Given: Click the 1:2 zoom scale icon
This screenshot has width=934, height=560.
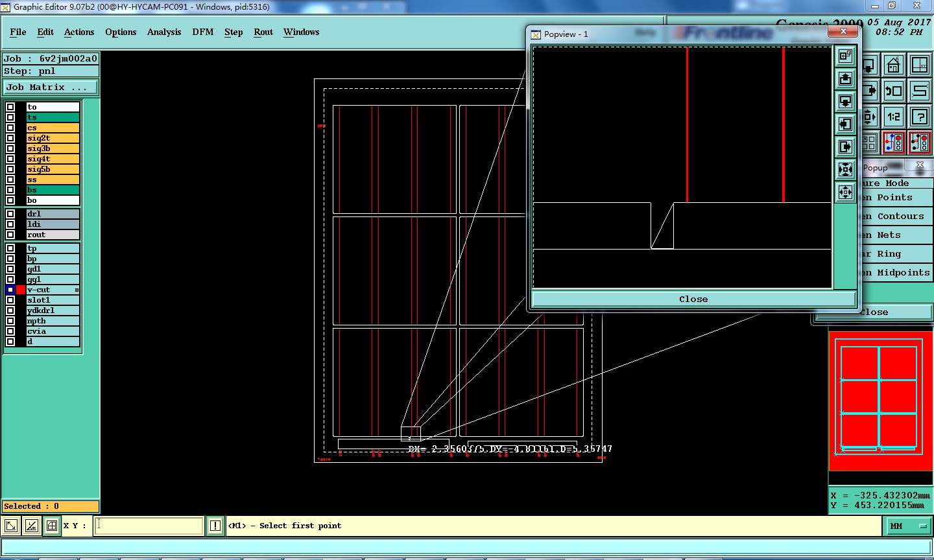Looking at the screenshot, I should 894,117.
